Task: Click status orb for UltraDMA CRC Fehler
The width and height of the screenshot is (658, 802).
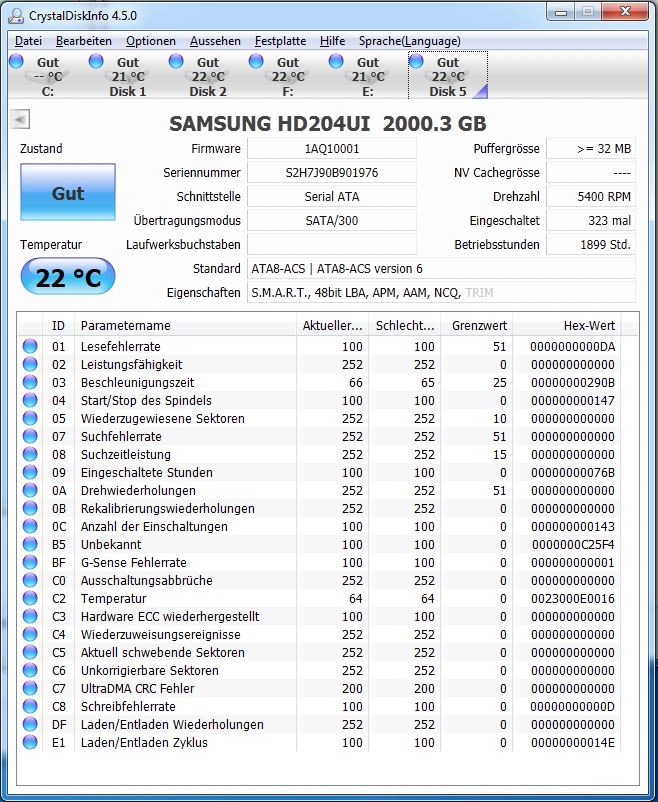Action: pos(30,688)
